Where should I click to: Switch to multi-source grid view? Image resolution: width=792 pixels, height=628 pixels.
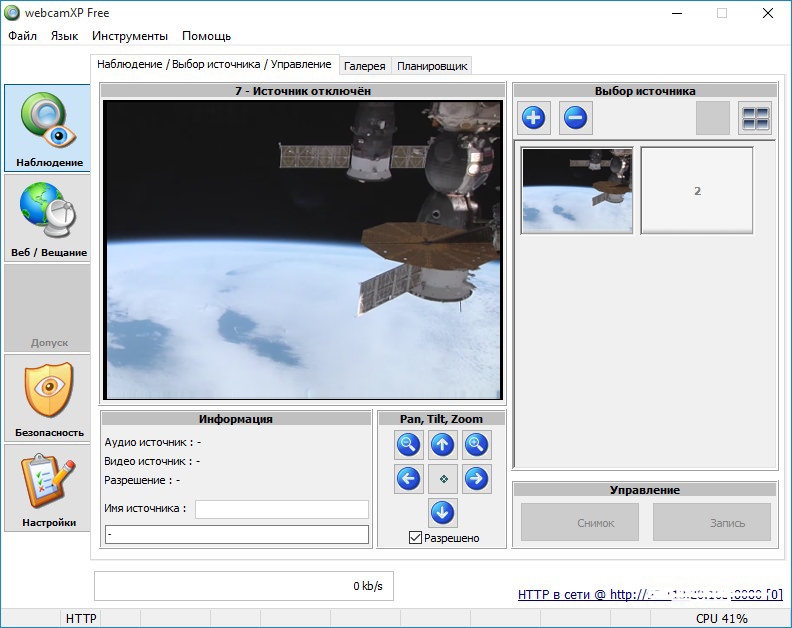[x=755, y=118]
